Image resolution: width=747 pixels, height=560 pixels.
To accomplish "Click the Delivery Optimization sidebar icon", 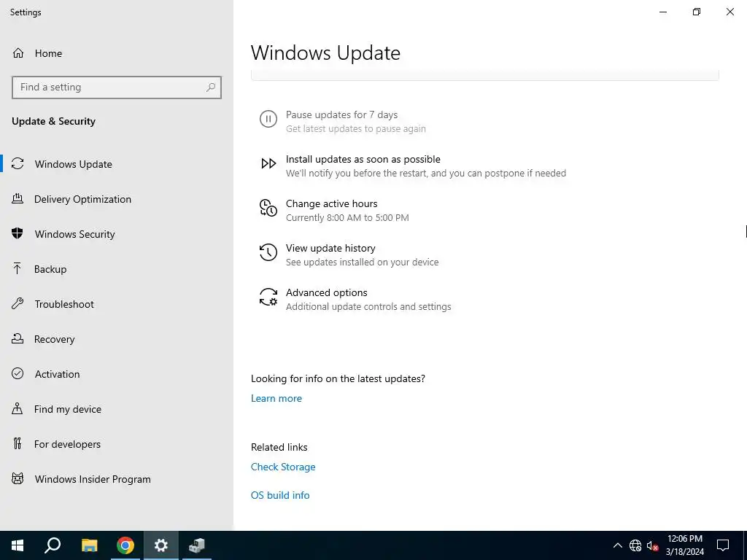I will tap(18, 199).
